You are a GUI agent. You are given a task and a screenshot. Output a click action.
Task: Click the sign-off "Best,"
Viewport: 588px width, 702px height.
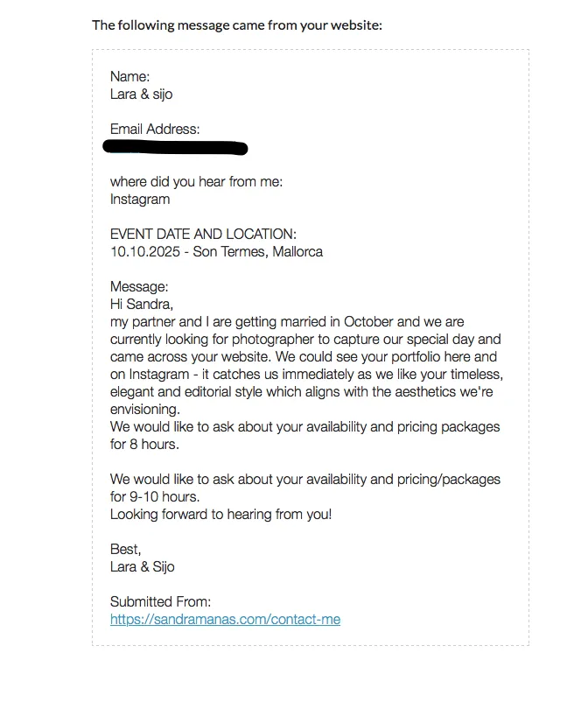click(x=125, y=550)
